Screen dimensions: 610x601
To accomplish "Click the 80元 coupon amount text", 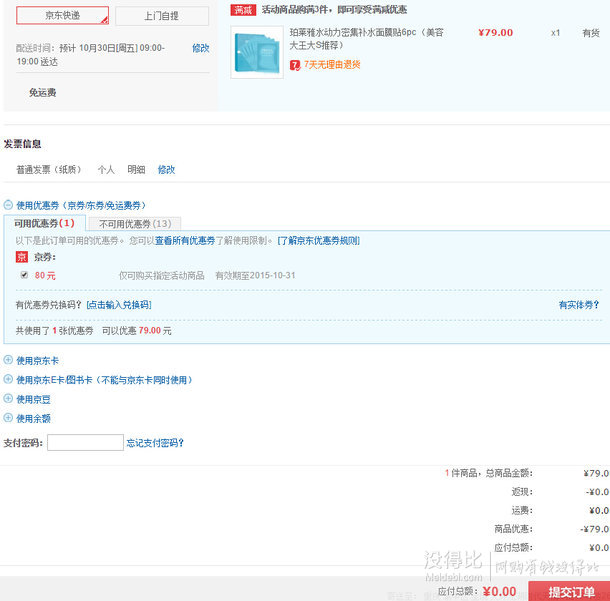I will (45, 275).
